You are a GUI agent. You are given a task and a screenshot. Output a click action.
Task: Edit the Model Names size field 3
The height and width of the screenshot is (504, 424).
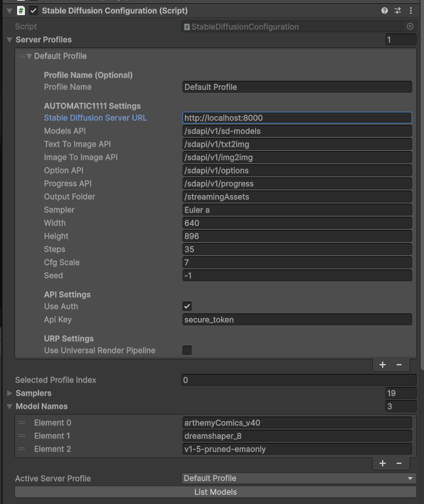point(400,406)
